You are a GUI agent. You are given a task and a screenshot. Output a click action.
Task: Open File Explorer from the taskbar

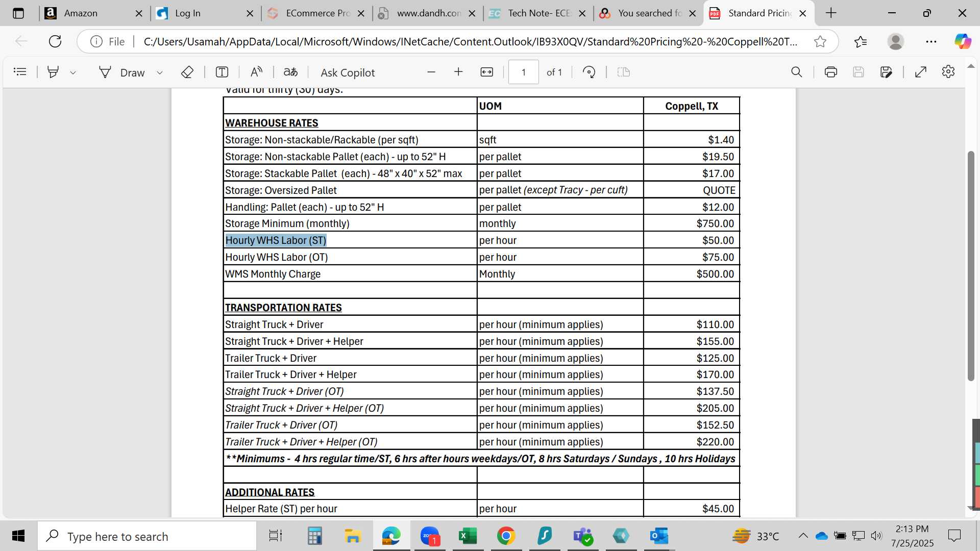pyautogui.click(x=353, y=536)
